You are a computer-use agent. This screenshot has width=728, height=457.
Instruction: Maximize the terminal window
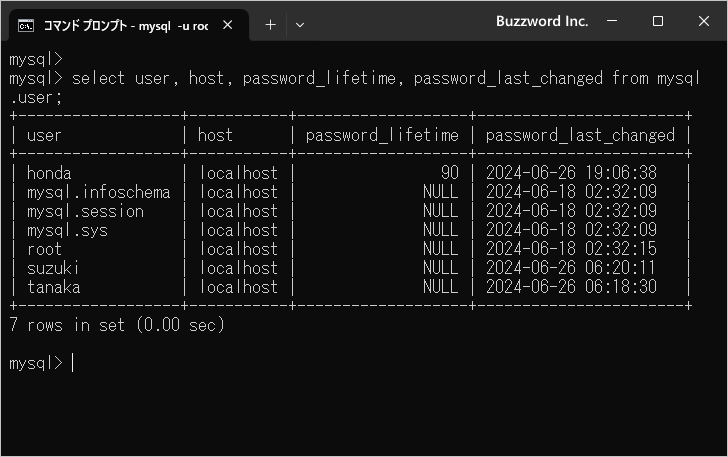coord(658,21)
